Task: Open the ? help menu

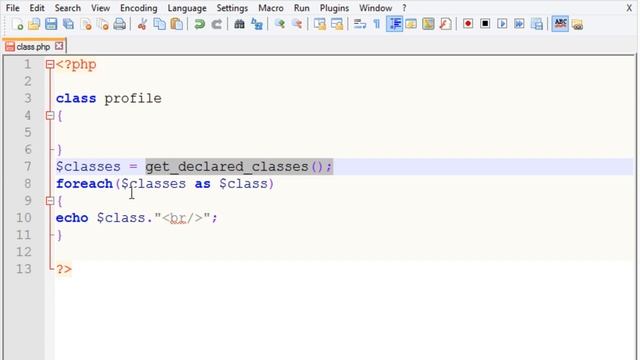Action: pos(404,8)
